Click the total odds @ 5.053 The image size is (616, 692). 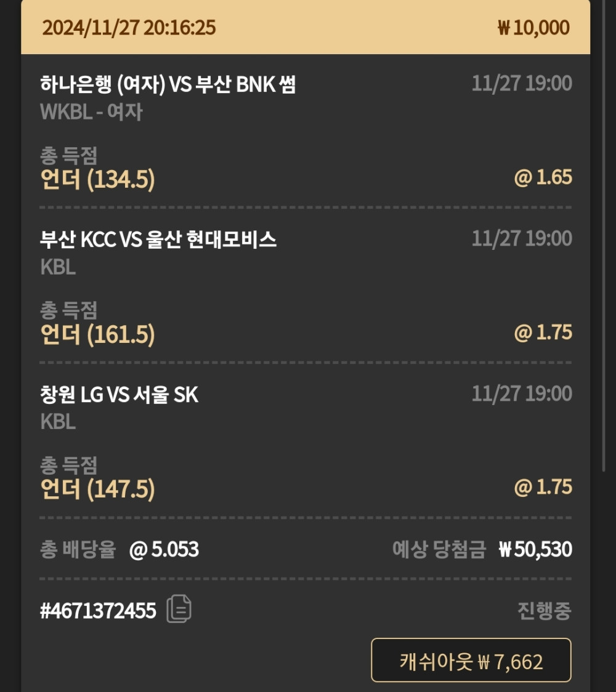point(164,549)
